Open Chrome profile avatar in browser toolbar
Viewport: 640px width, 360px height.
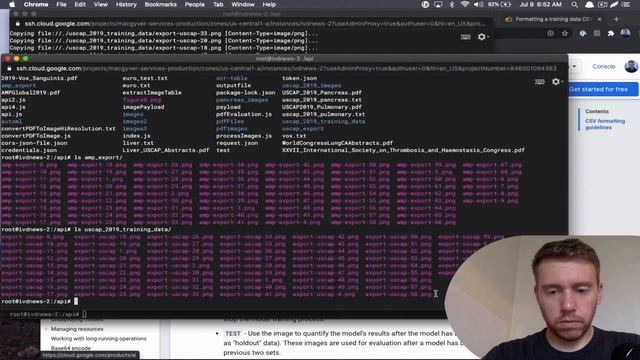tap(625, 33)
